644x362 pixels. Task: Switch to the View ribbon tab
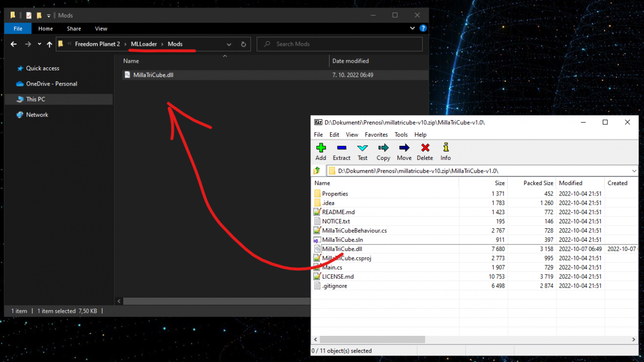[x=101, y=29]
